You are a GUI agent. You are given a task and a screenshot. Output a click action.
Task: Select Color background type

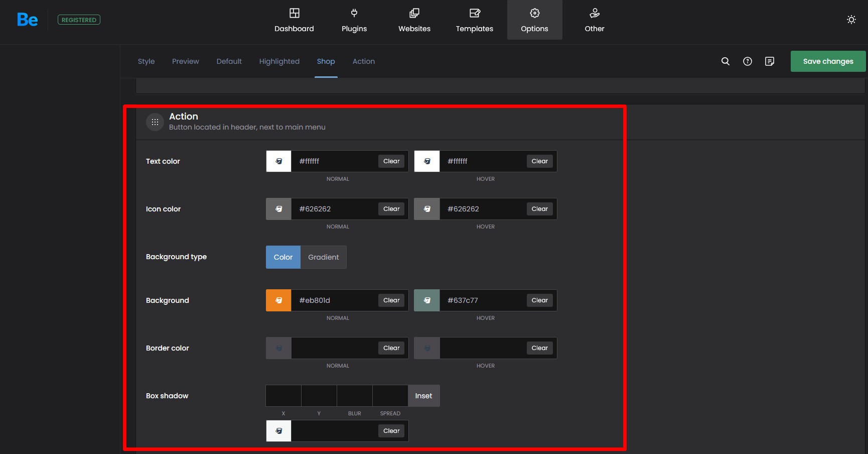point(283,257)
